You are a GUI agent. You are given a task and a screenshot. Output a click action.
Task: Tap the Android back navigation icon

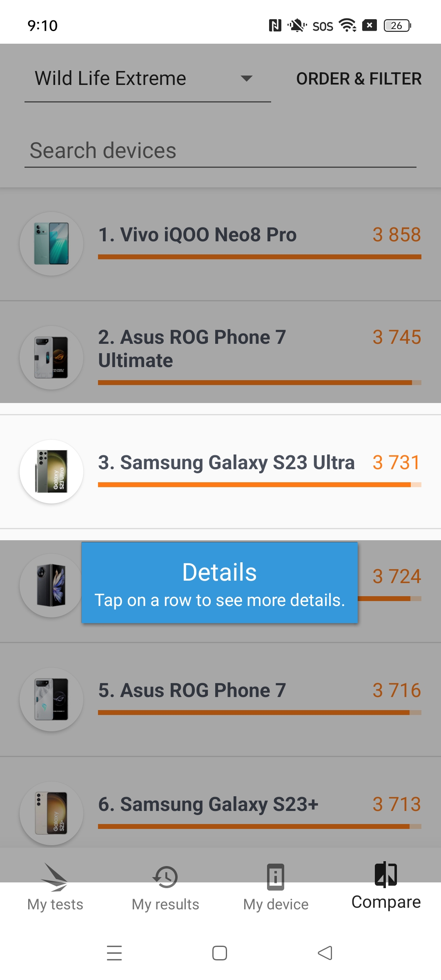coord(325,953)
